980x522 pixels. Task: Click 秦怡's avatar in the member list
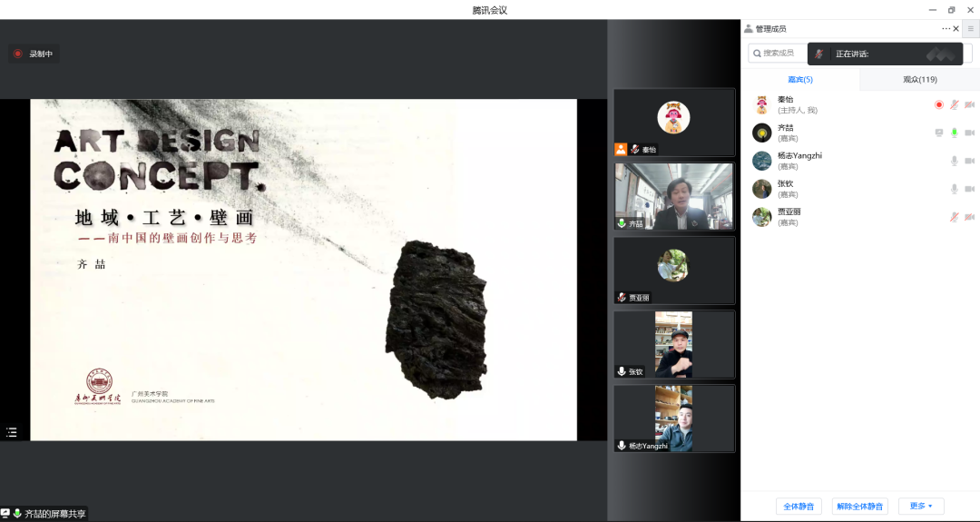pos(761,104)
